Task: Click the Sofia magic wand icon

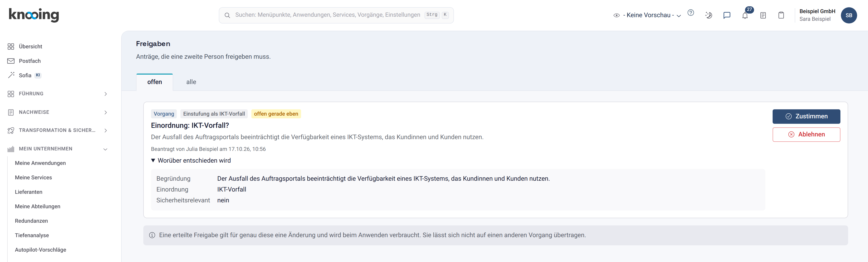Action: coord(11,75)
